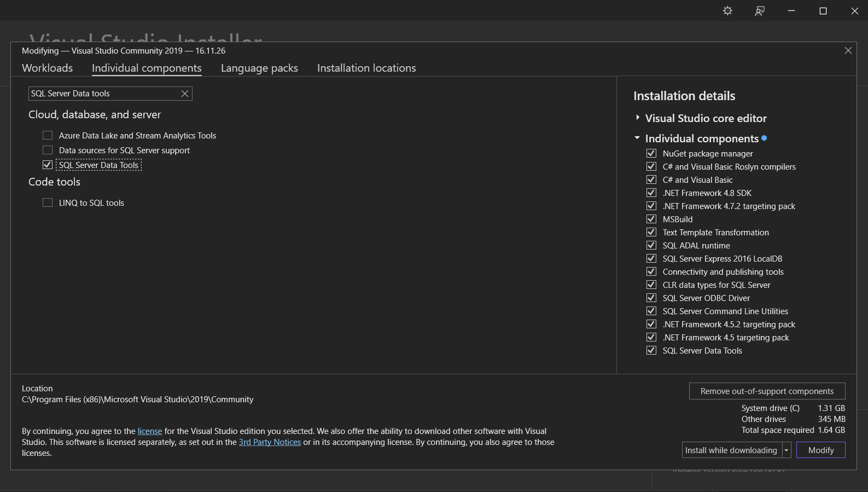Check Data sources for SQL Server support
Screen dimensions: 868x492
pyautogui.click(x=48, y=150)
